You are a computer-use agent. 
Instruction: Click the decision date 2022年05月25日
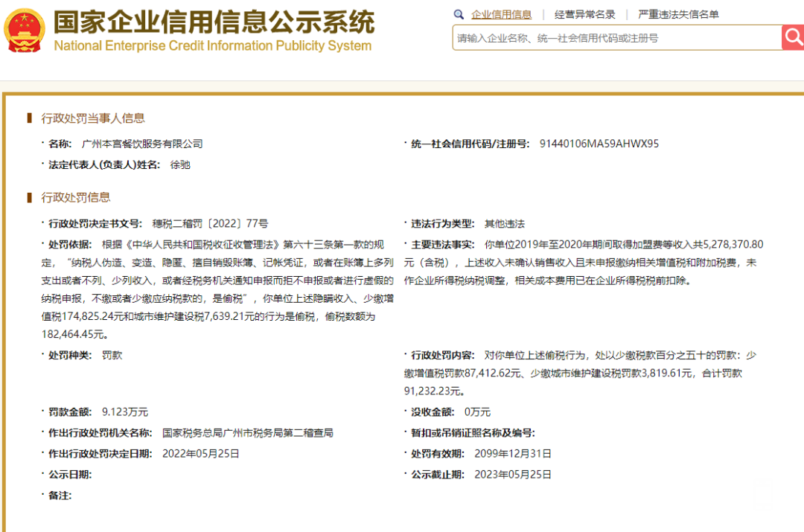click(x=200, y=454)
